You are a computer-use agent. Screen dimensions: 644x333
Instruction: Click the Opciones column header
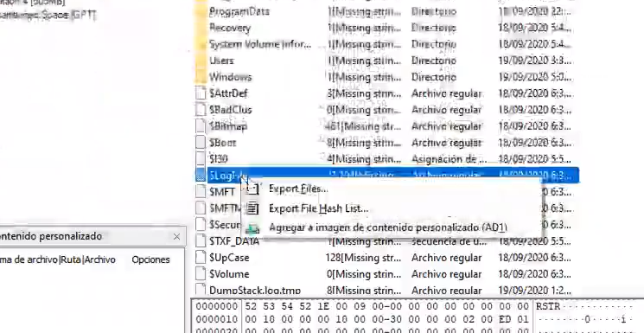[x=150, y=259]
